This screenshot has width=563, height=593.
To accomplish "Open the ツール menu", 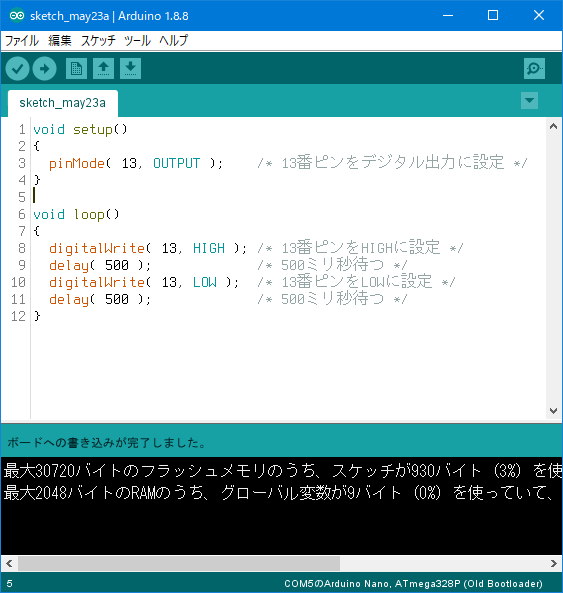I will tap(137, 40).
